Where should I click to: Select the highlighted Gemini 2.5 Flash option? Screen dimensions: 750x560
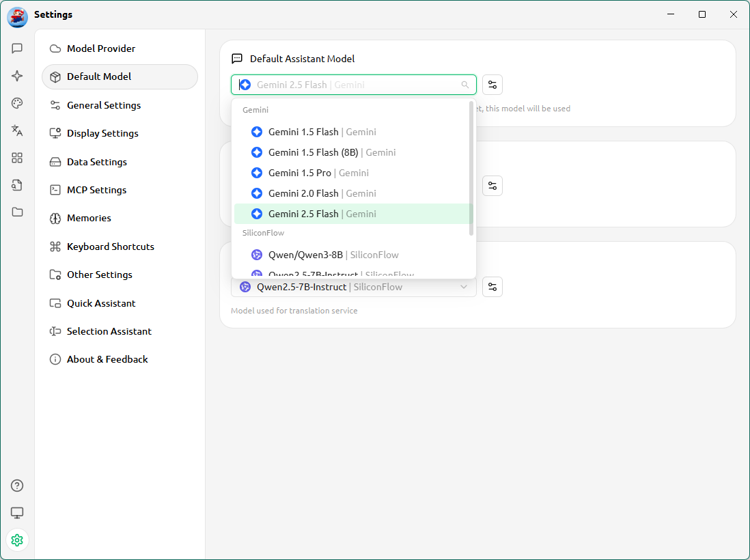(352, 214)
